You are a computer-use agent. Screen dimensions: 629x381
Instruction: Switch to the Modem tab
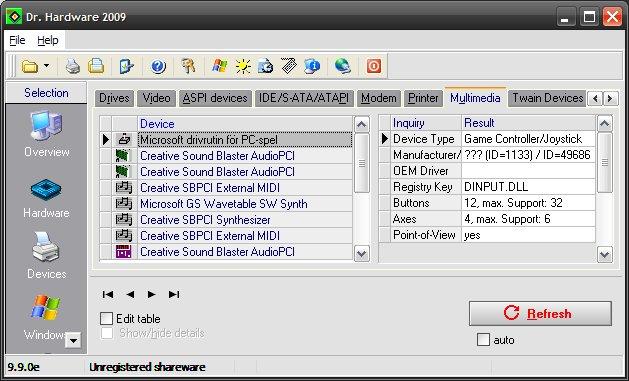coord(379,98)
